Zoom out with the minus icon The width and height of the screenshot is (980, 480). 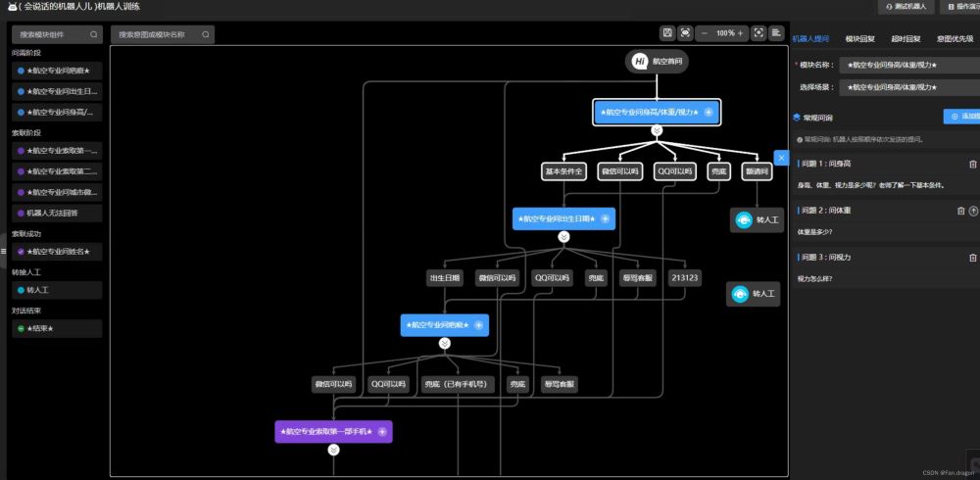pos(705,32)
